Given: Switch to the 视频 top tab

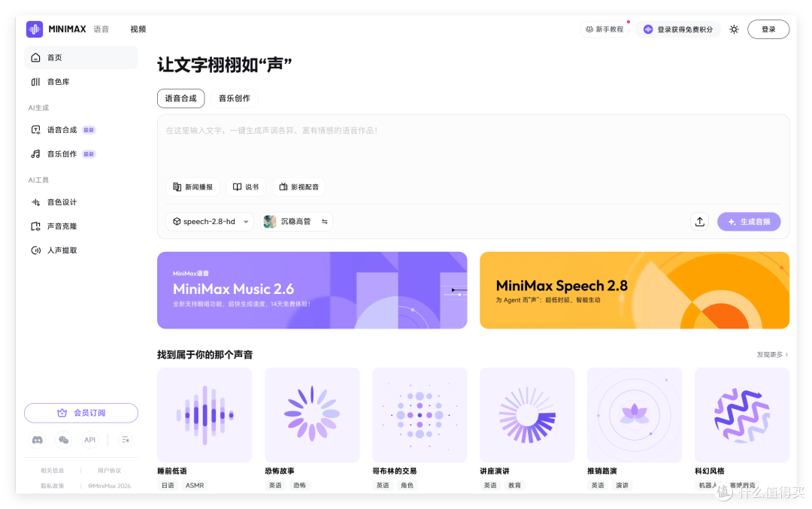Looking at the screenshot, I should coord(138,29).
